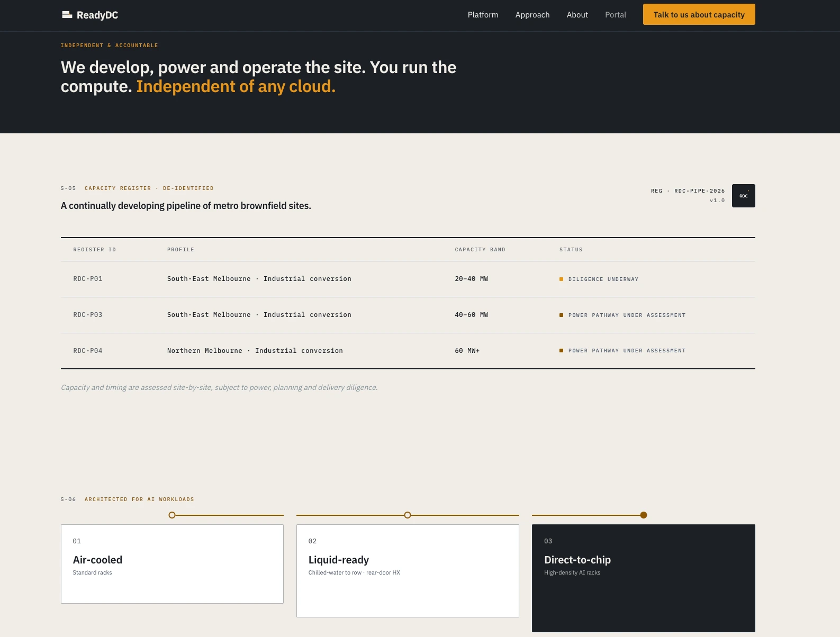Click the Northern Melbourne profile cell
The image size is (840, 637).
255,351
